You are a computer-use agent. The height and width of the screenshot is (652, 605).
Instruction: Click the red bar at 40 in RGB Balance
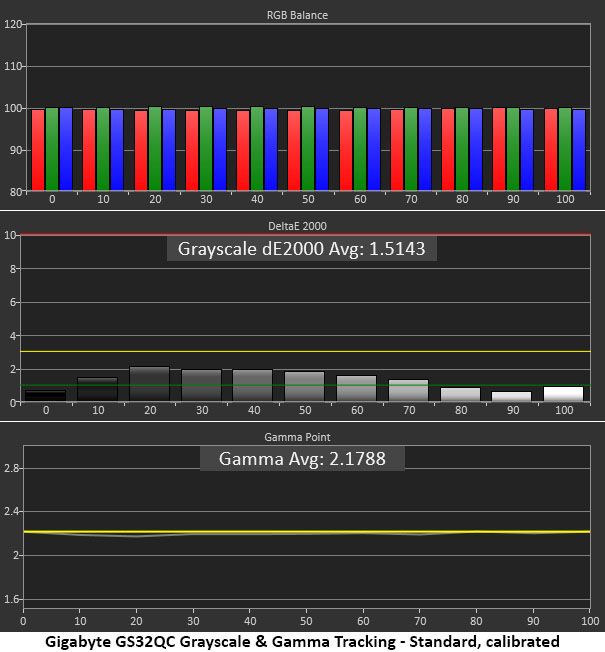[x=243, y=151]
